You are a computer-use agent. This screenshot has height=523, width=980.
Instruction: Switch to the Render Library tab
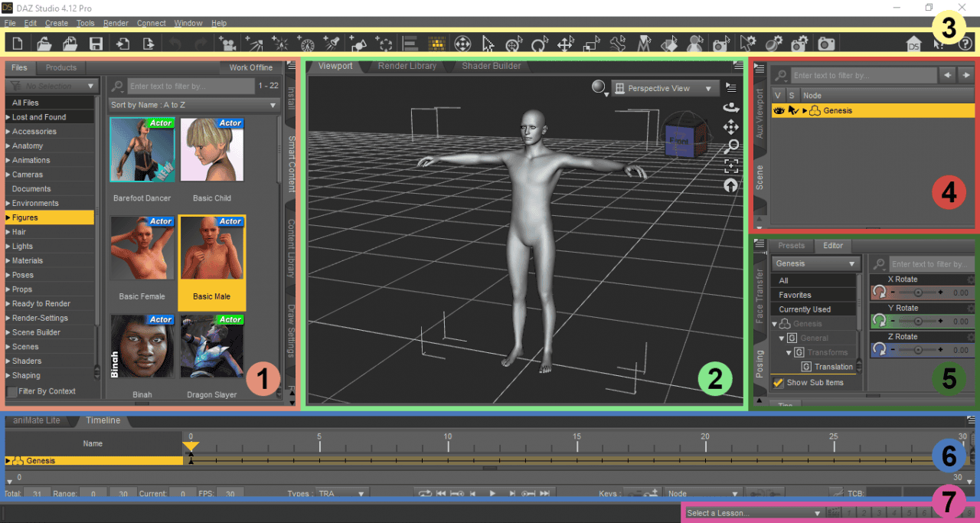point(407,66)
